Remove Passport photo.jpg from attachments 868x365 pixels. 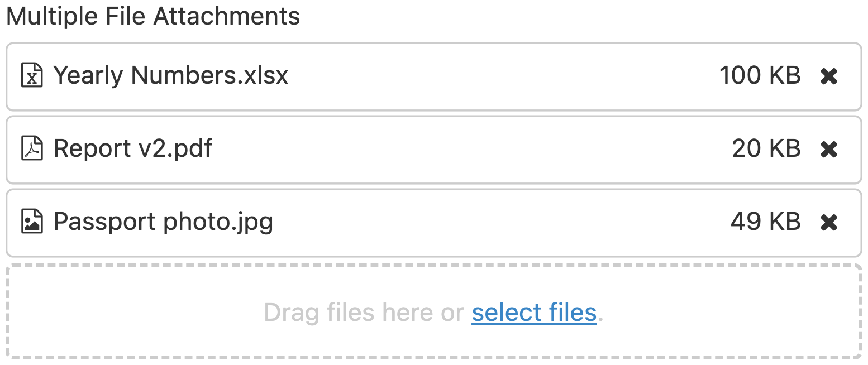pos(829,223)
